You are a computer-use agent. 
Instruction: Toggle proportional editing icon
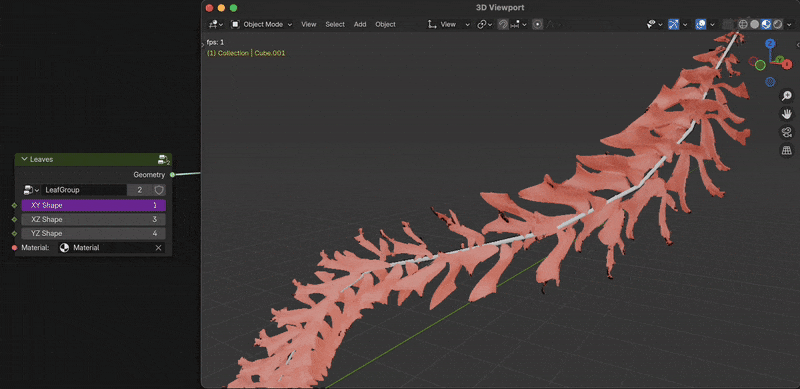537,24
